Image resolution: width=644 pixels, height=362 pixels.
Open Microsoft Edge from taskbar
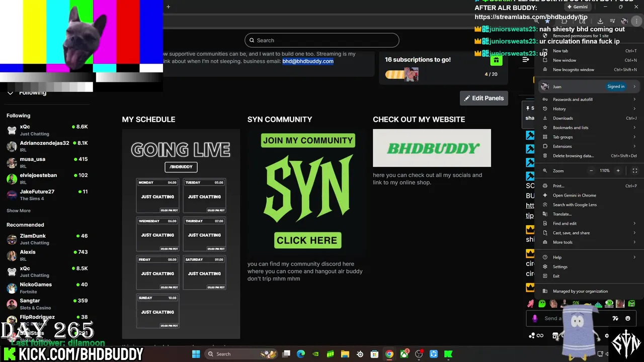[x=301, y=354]
